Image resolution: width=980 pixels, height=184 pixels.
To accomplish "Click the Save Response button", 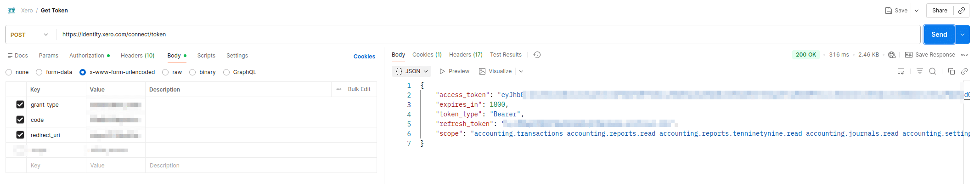I will (930, 55).
